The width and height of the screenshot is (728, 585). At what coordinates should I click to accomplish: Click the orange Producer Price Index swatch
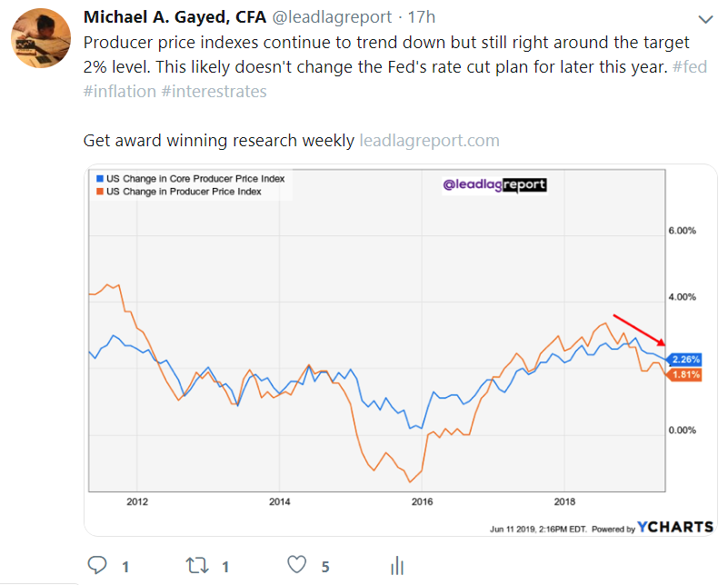(x=100, y=192)
